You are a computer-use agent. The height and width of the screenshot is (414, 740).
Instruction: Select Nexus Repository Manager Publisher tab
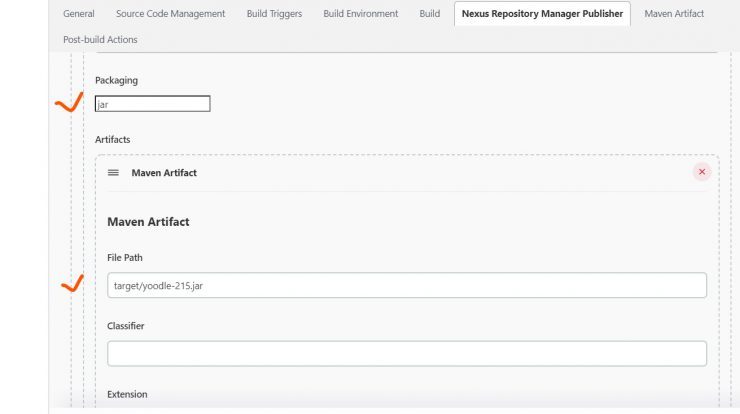point(542,14)
